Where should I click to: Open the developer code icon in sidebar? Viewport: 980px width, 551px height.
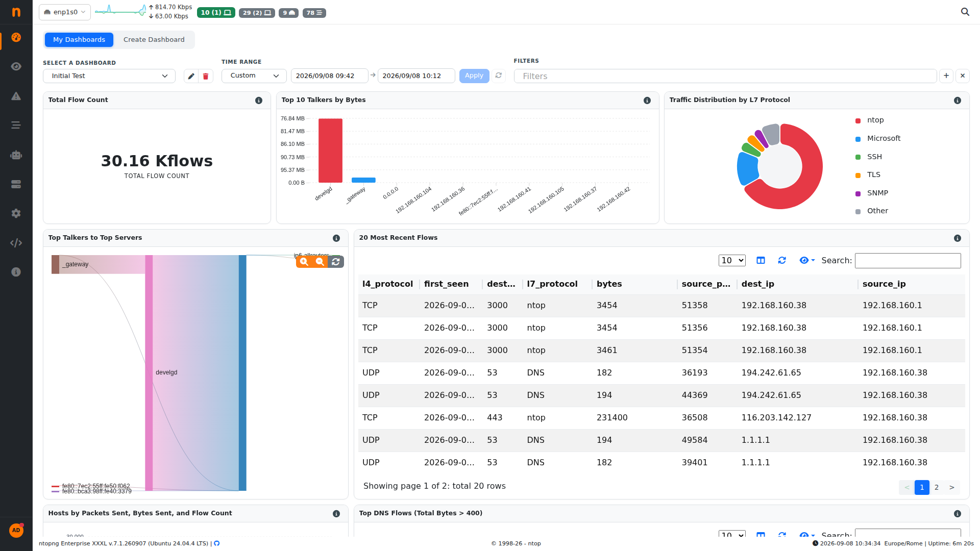pyautogui.click(x=16, y=243)
